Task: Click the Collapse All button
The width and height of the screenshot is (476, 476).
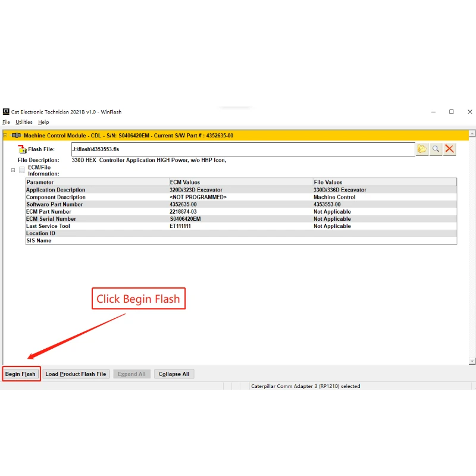Action: point(174,374)
